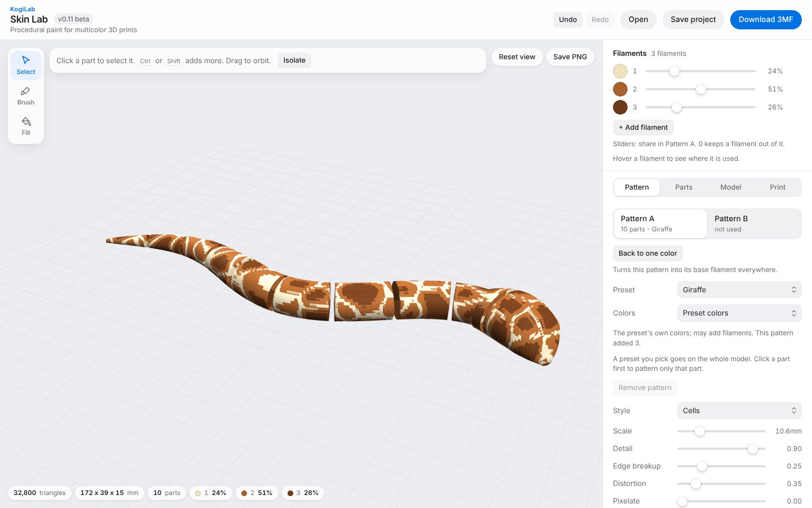Click Download 3MF
Screen dimensions: 812x508
tap(766, 20)
